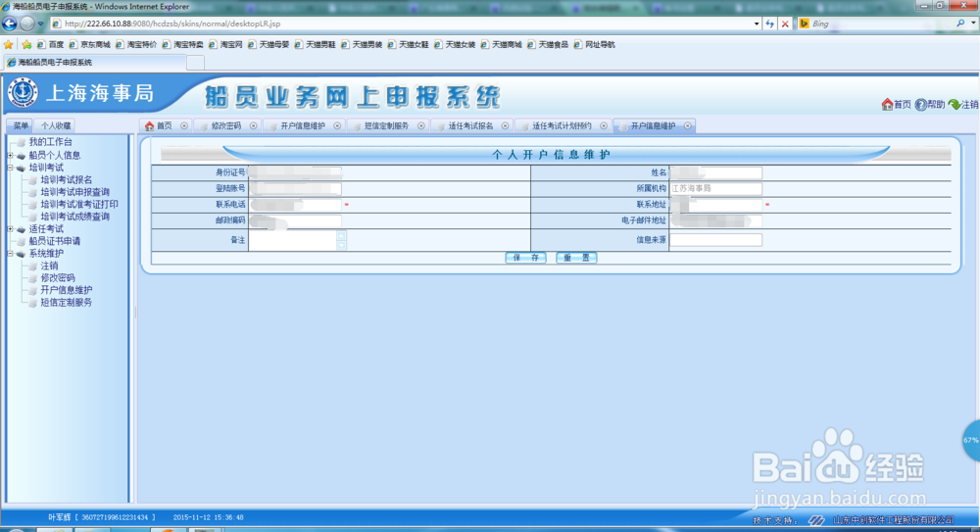Open the address bar history dropdown arrow

point(757,24)
